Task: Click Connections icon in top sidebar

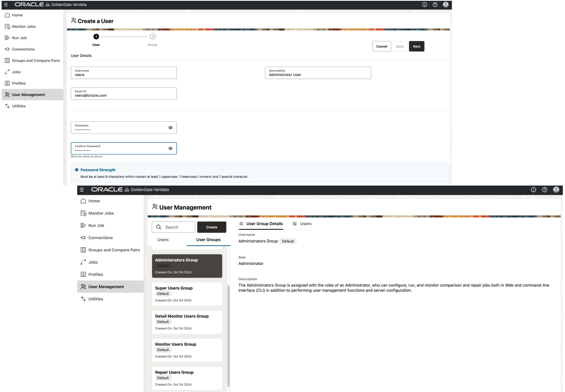Action: pyautogui.click(x=7, y=49)
